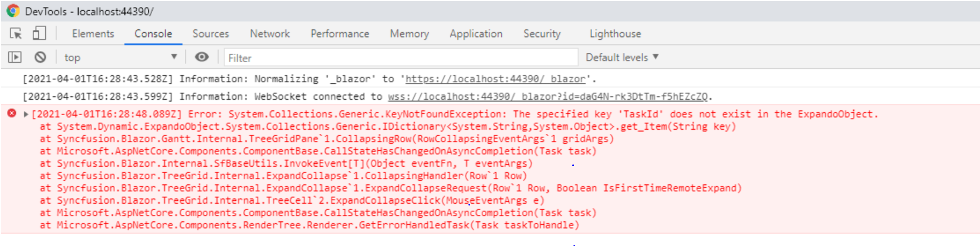Open the Performance tab
Image resolution: width=980 pixels, height=246 pixels.
(340, 33)
